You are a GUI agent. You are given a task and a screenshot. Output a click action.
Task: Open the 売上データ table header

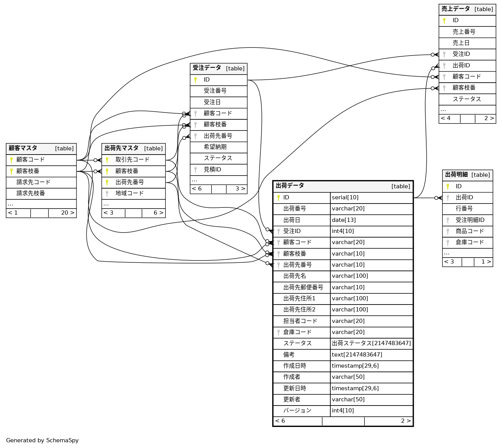(x=455, y=9)
